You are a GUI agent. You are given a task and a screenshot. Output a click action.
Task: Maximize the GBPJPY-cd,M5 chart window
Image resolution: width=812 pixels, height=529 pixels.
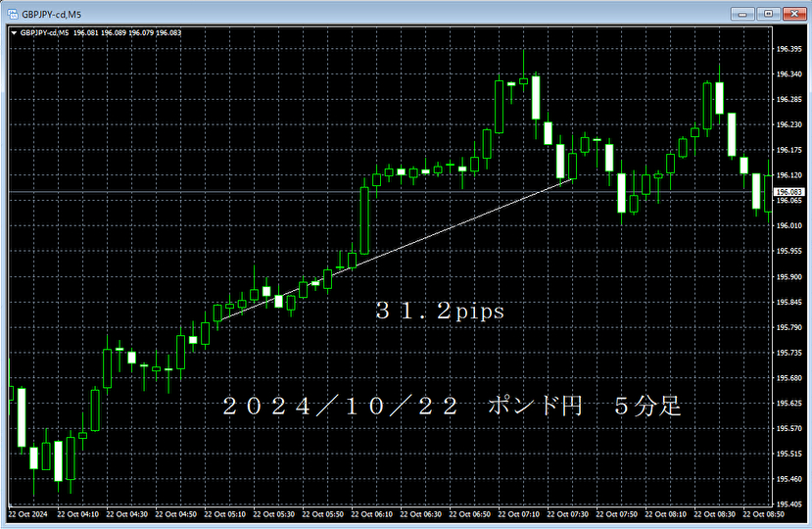[x=769, y=14]
